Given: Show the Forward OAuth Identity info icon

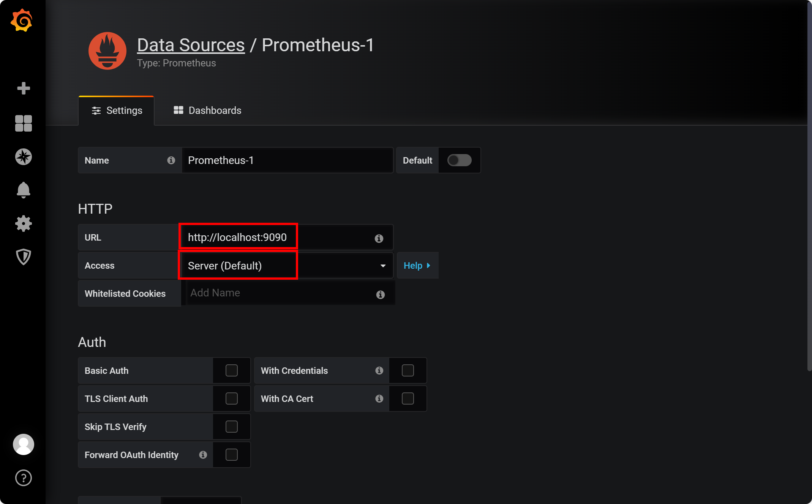Looking at the screenshot, I should pyautogui.click(x=203, y=455).
